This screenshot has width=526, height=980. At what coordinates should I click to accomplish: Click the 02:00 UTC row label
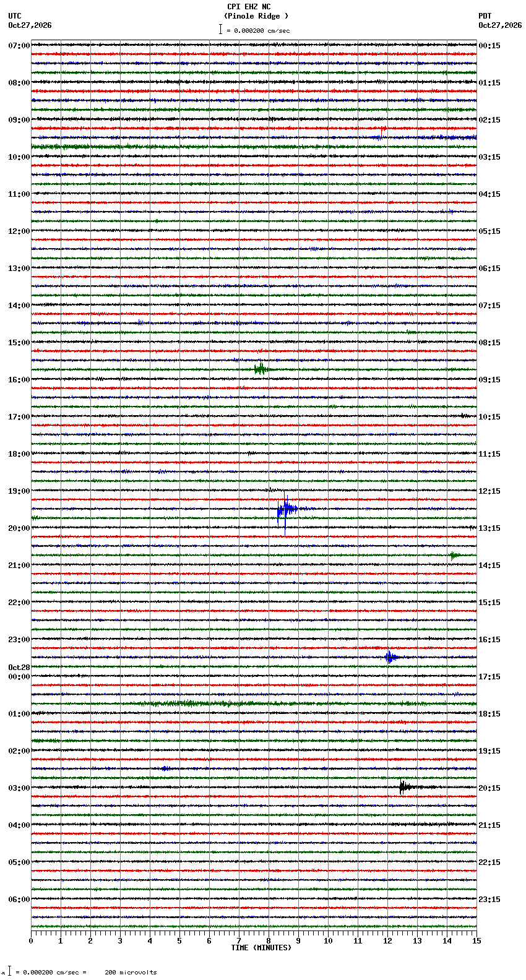19,751
